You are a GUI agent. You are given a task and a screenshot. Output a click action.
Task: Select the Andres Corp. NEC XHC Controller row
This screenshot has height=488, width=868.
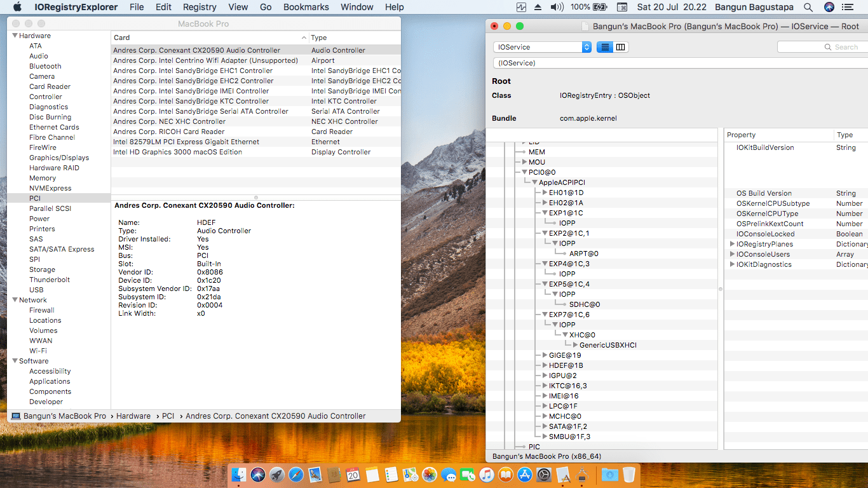(x=256, y=121)
